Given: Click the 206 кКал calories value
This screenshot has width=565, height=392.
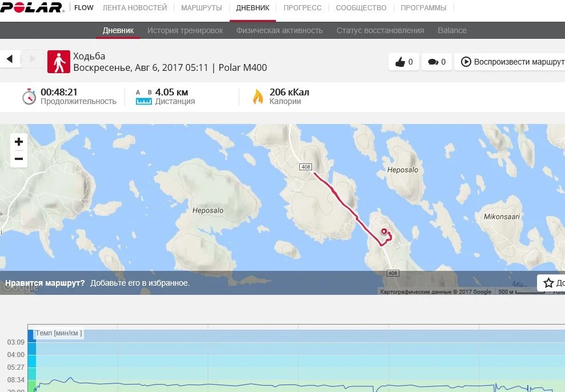Looking at the screenshot, I should (289, 92).
